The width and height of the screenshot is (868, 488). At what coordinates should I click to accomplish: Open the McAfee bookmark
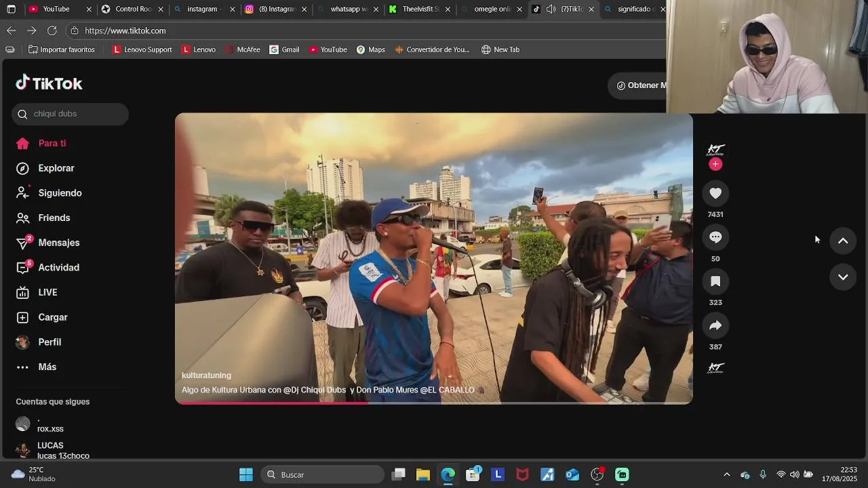pos(243,49)
